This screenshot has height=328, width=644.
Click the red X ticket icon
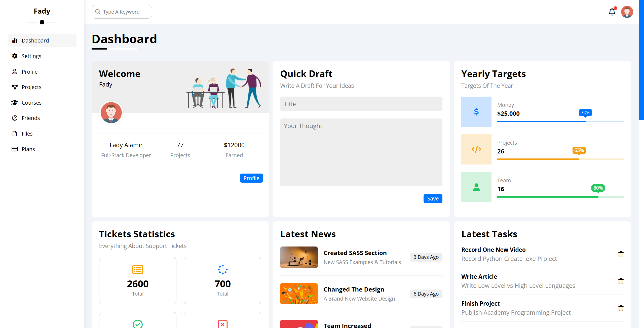tap(222, 324)
